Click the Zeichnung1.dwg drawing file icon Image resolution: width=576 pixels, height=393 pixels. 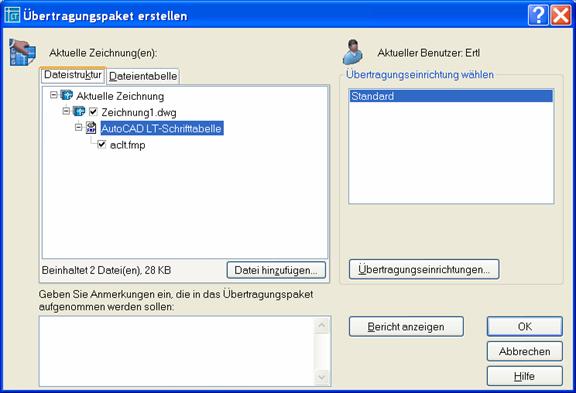(x=79, y=111)
